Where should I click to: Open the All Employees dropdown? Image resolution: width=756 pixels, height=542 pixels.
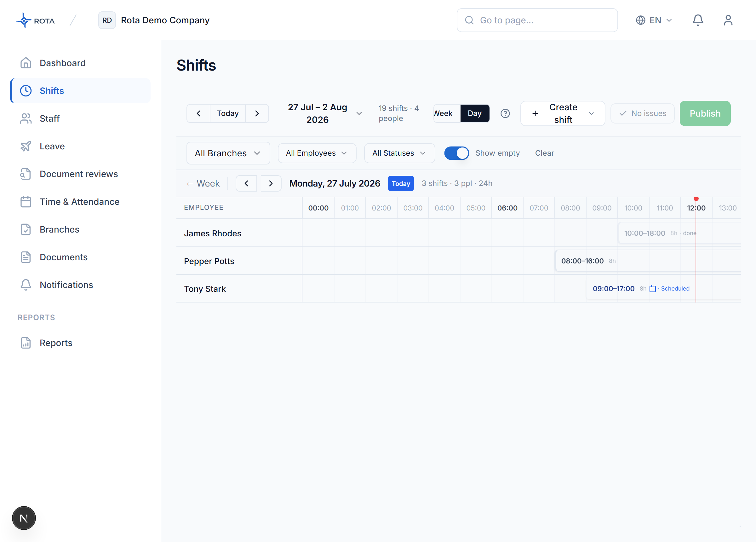click(x=317, y=153)
